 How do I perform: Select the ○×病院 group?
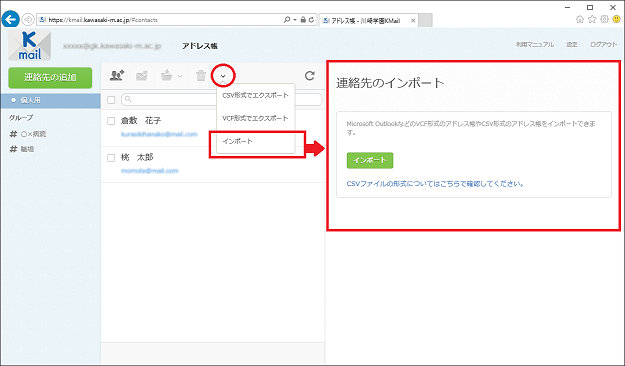click(x=28, y=134)
